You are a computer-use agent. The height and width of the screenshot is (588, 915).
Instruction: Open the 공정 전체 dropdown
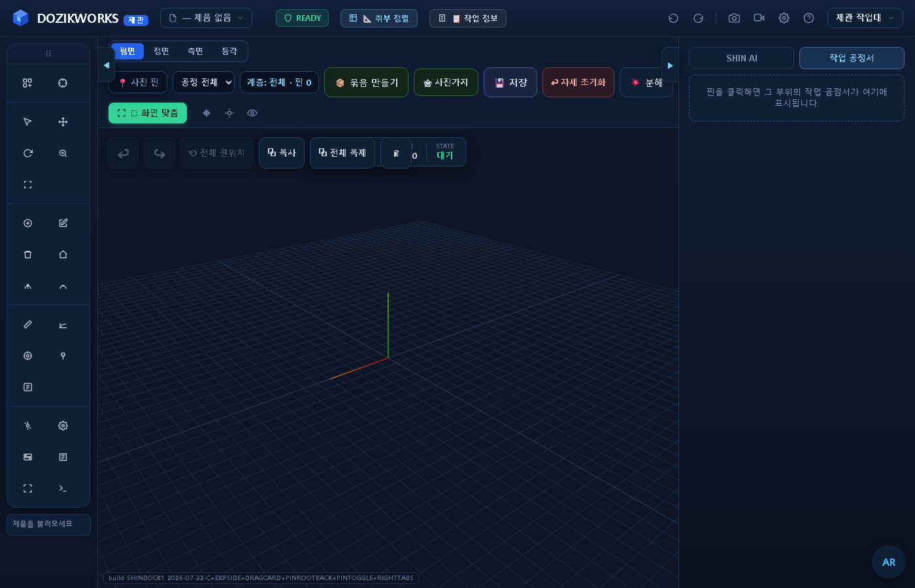(x=203, y=82)
